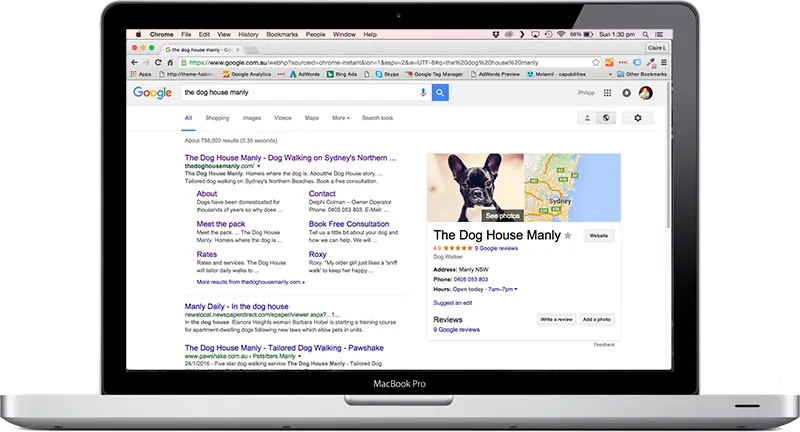The height and width of the screenshot is (432, 800).
Task: Expand thedoghousemanly.com result URL dropdown arrow
Action: point(259,166)
